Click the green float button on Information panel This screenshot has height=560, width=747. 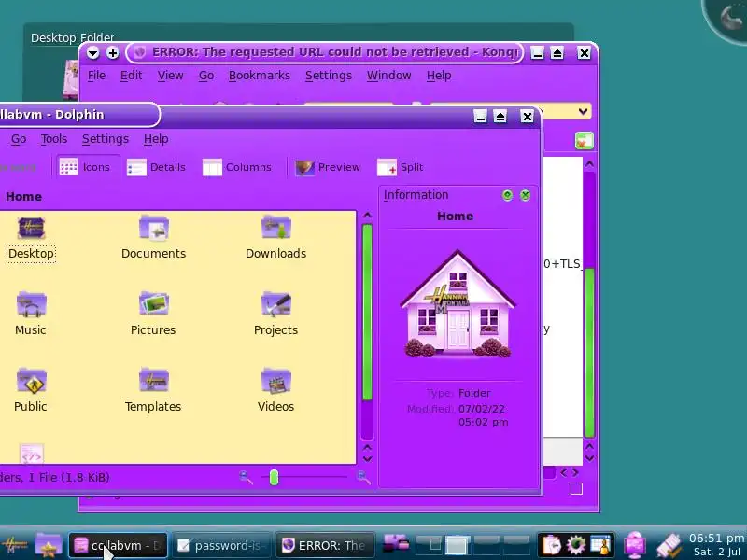pyautogui.click(x=507, y=195)
